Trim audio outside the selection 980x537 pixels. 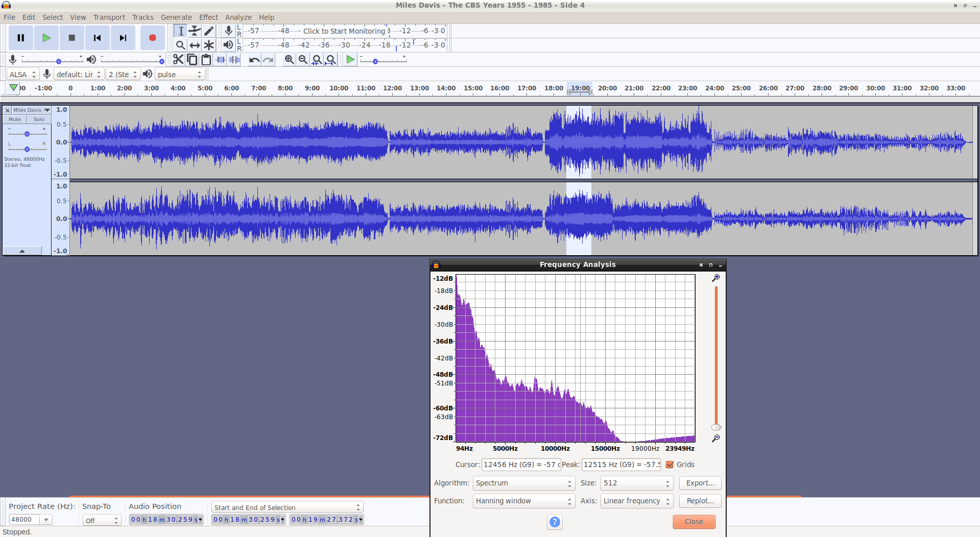221,60
